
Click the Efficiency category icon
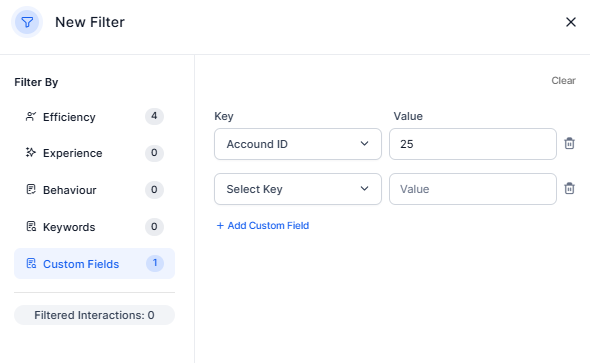coord(31,117)
